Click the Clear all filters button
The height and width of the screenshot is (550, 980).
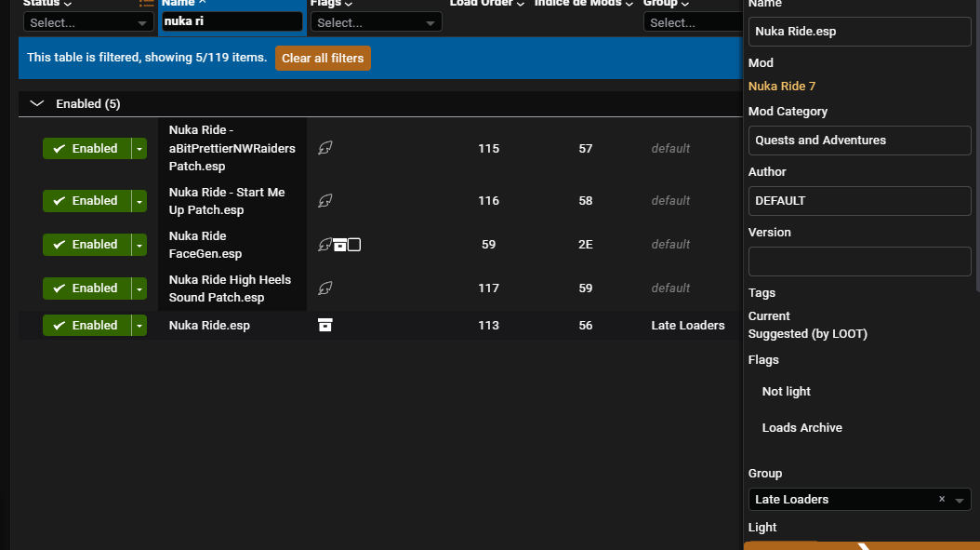[323, 59]
